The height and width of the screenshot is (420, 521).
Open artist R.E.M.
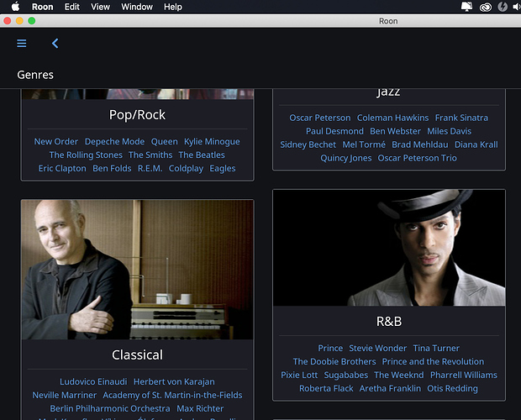(x=150, y=168)
